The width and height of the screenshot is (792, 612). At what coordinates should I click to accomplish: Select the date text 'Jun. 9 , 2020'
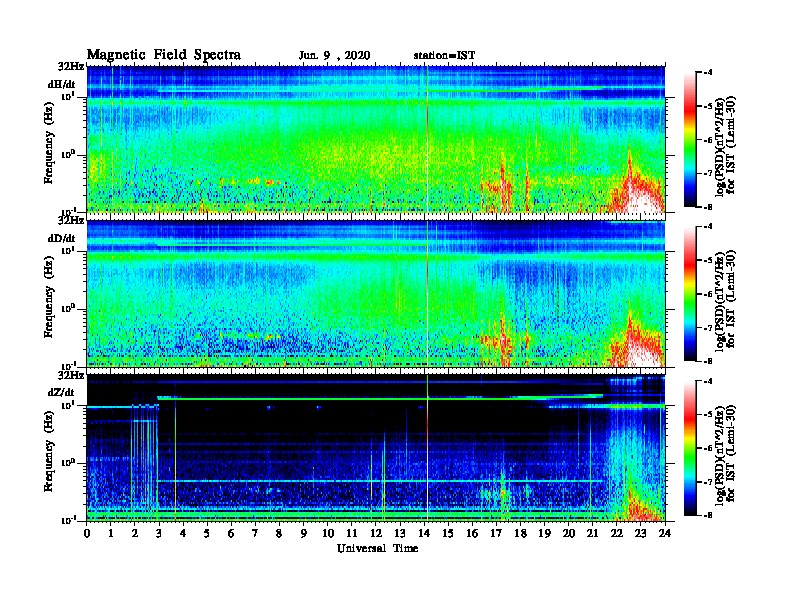334,56
